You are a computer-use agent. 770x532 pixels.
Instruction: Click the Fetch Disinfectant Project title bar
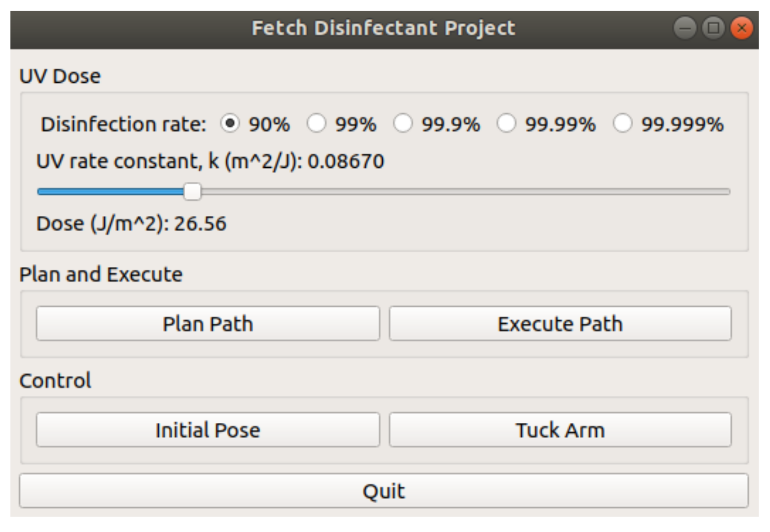pyautogui.click(x=383, y=28)
